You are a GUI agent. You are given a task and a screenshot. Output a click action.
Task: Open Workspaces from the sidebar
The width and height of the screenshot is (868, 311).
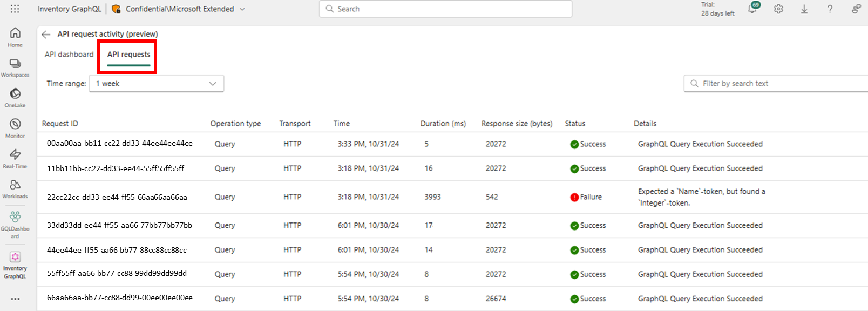pos(15,67)
